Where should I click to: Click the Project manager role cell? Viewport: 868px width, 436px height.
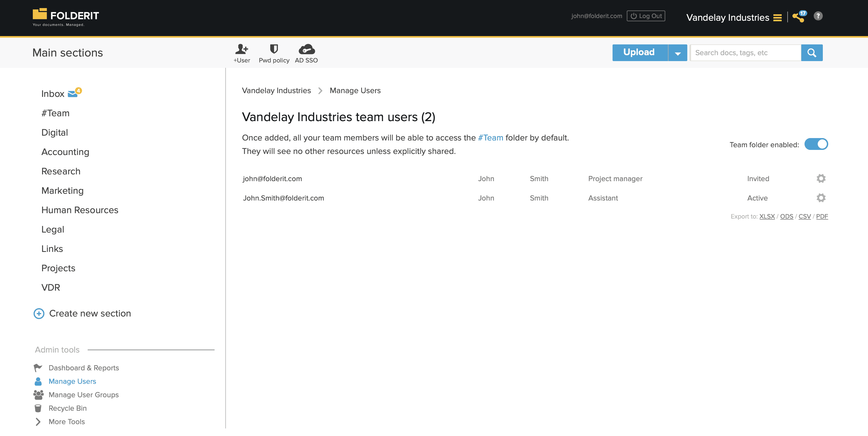[615, 179]
